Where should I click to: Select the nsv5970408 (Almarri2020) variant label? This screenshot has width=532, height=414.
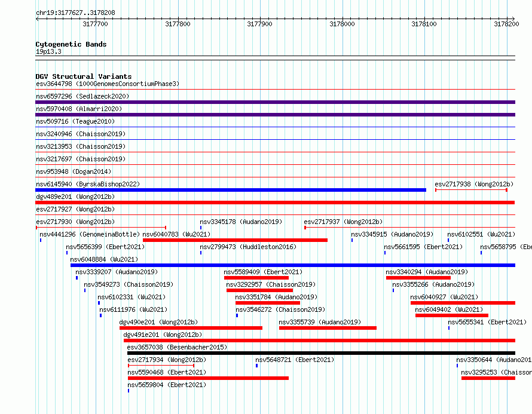tap(79, 109)
